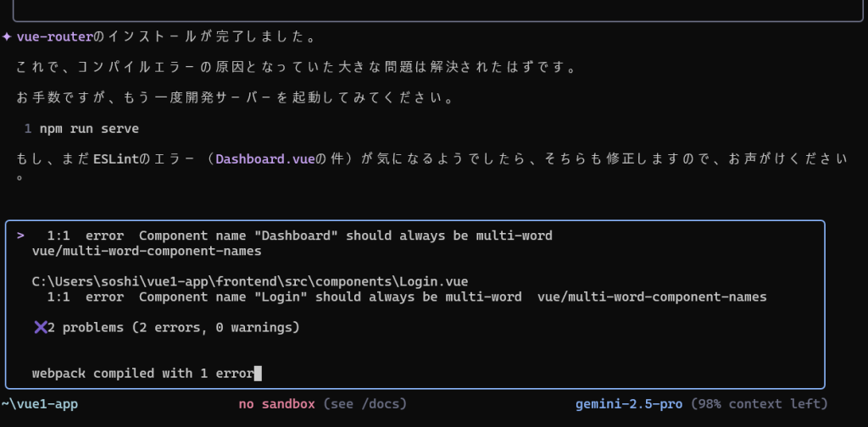This screenshot has width=868, height=427.
Task: Click the Component name "Login" error line
Action: (407, 297)
